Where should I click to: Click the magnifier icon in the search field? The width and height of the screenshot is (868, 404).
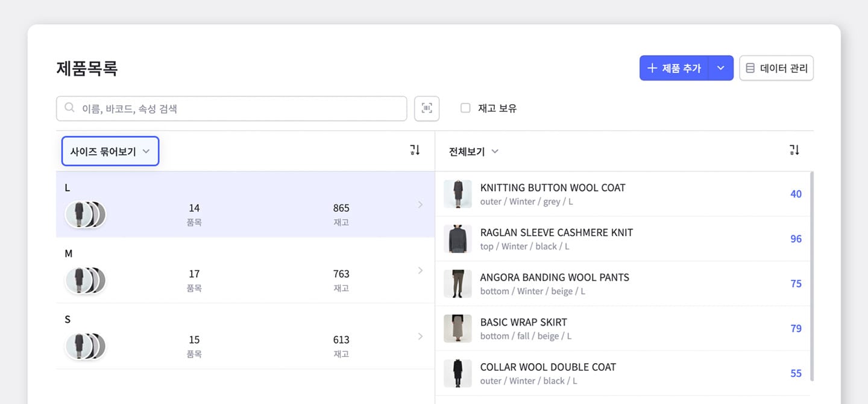70,108
